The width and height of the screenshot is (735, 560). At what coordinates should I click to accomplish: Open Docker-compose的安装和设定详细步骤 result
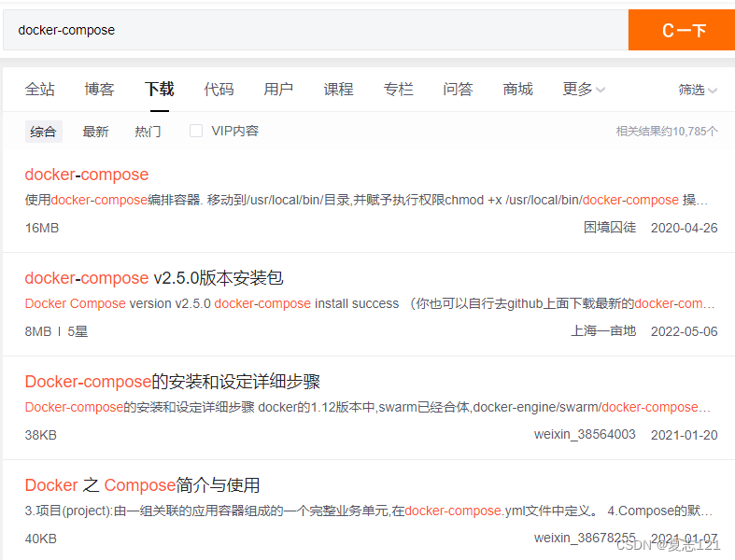[173, 382]
